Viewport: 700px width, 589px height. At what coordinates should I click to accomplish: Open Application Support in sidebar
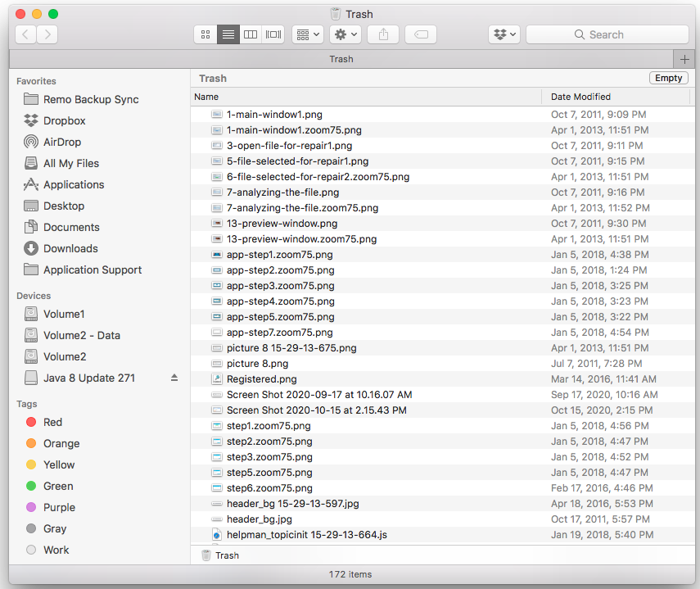[93, 270]
